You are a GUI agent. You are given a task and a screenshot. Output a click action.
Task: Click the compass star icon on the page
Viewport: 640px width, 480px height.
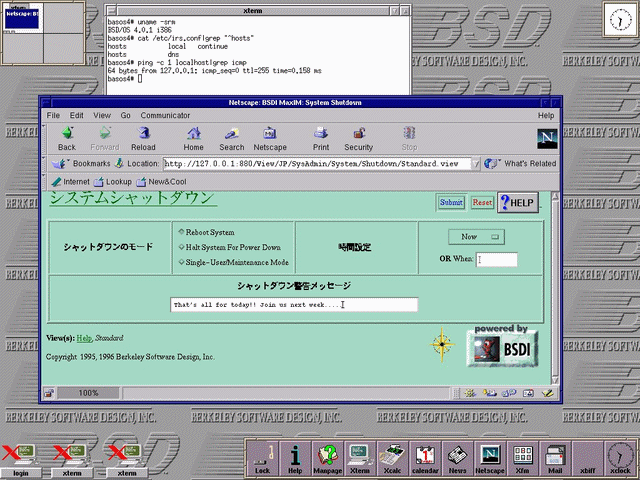[442, 344]
